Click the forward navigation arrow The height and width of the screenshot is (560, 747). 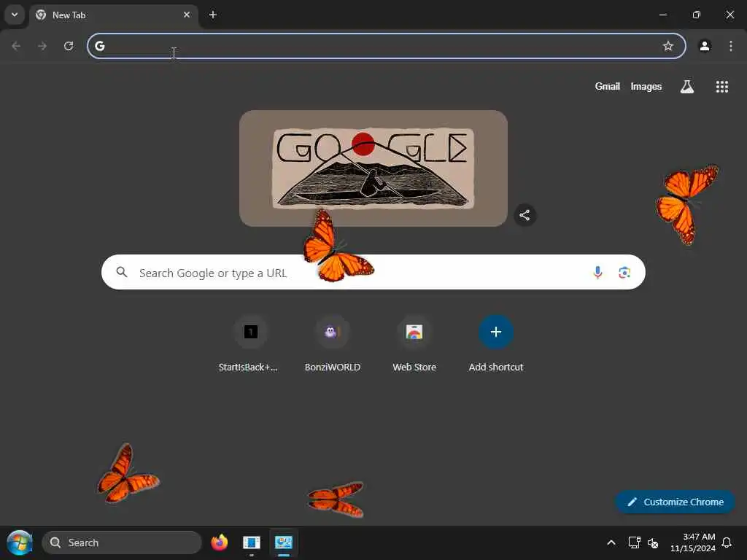point(42,46)
